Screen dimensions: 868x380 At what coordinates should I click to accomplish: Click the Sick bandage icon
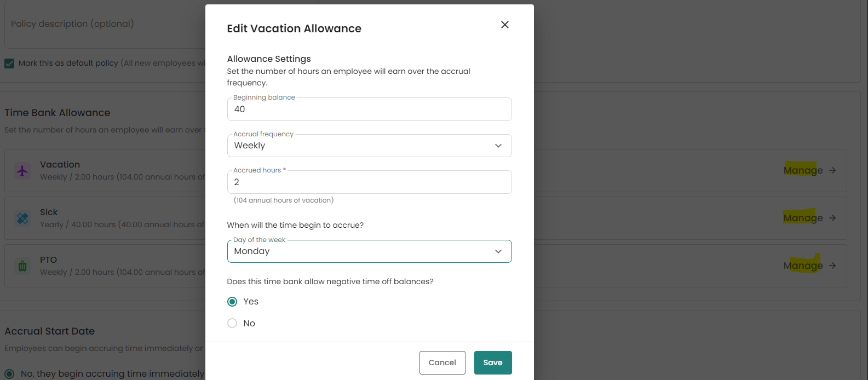pyautogui.click(x=22, y=218)
